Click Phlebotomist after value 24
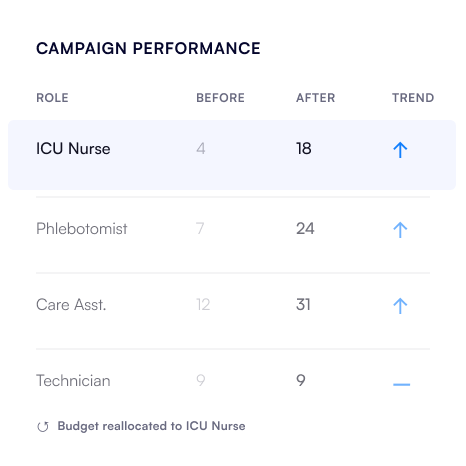This screenshot has width=466, height=466. (305, 229)
